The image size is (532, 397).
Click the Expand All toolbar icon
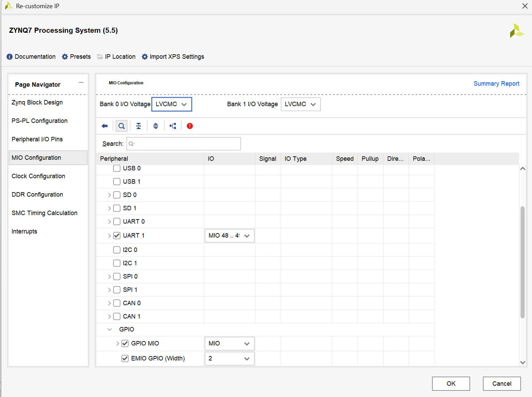[x=156, y=126]
